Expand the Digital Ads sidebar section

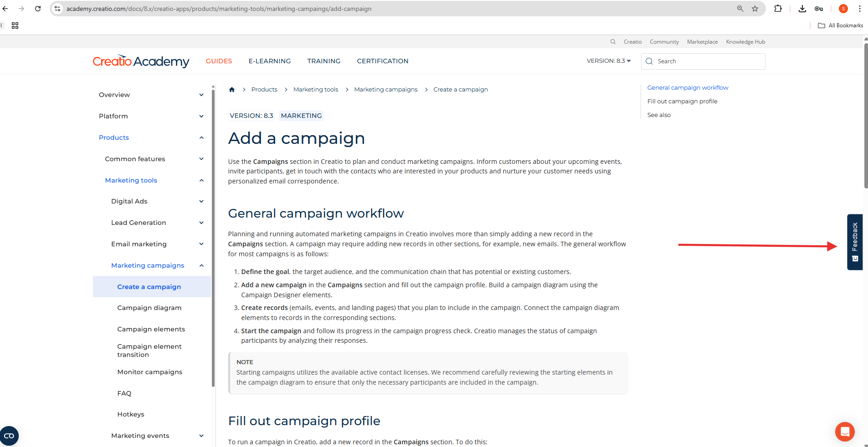(201, 202)
